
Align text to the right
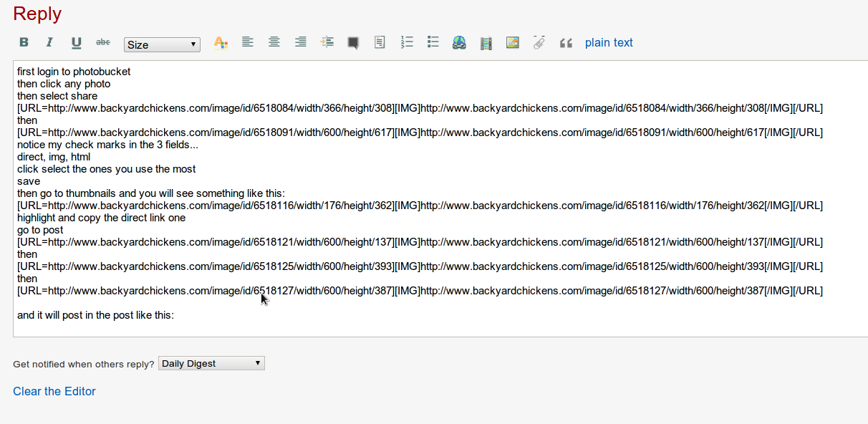(x=300, y=42)
